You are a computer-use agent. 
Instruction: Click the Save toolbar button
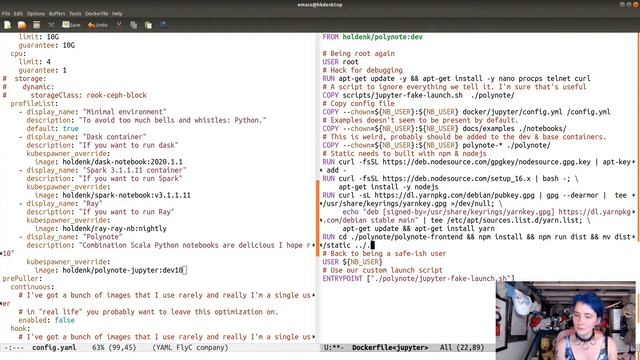[x=71, y=25]
